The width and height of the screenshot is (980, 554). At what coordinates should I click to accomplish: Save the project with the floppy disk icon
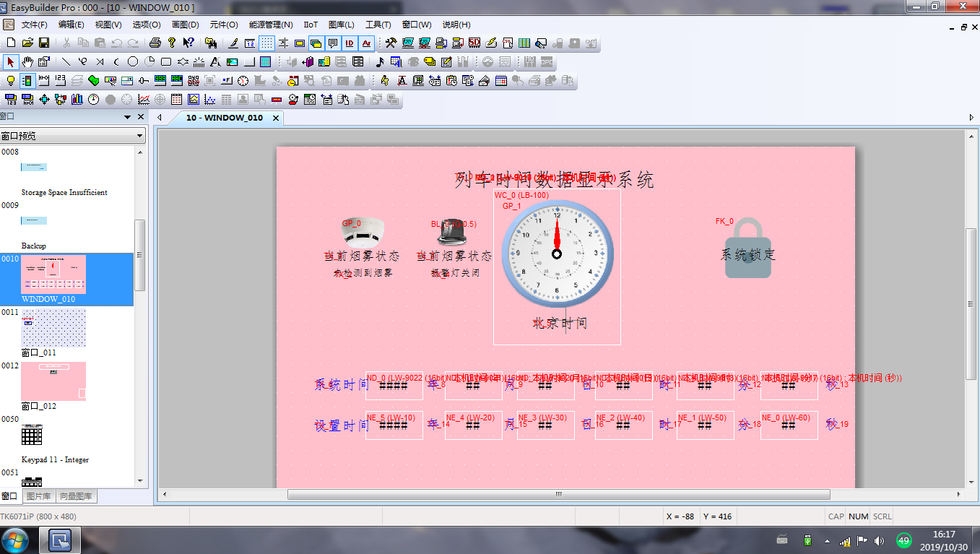pyautogui.click(x=44, y=43)
